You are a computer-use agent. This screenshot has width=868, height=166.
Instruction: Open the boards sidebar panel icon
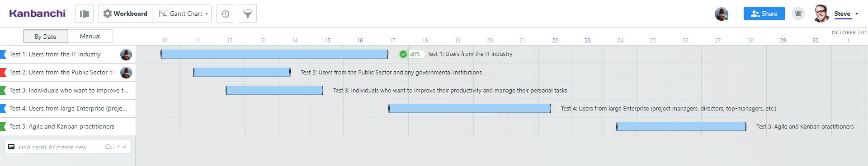[x=85, y=14]
